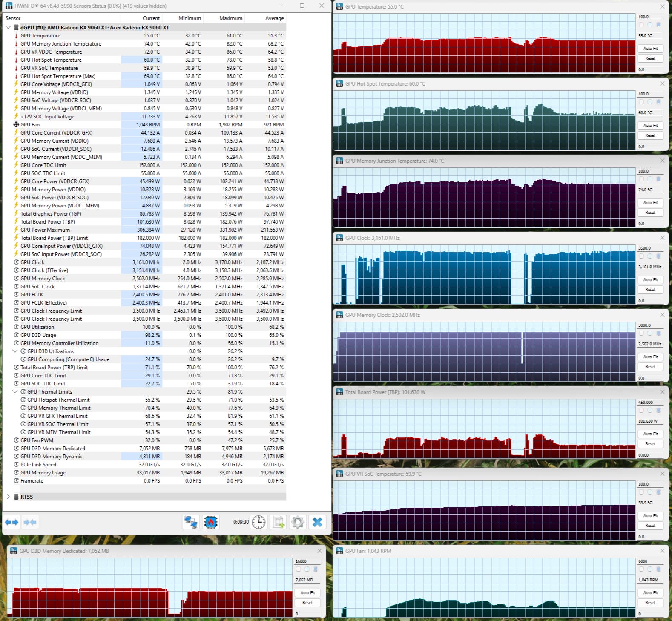This screenshot has height=621, width=672.
Task: Click the Sensor column header
Action: pos(62,18)
